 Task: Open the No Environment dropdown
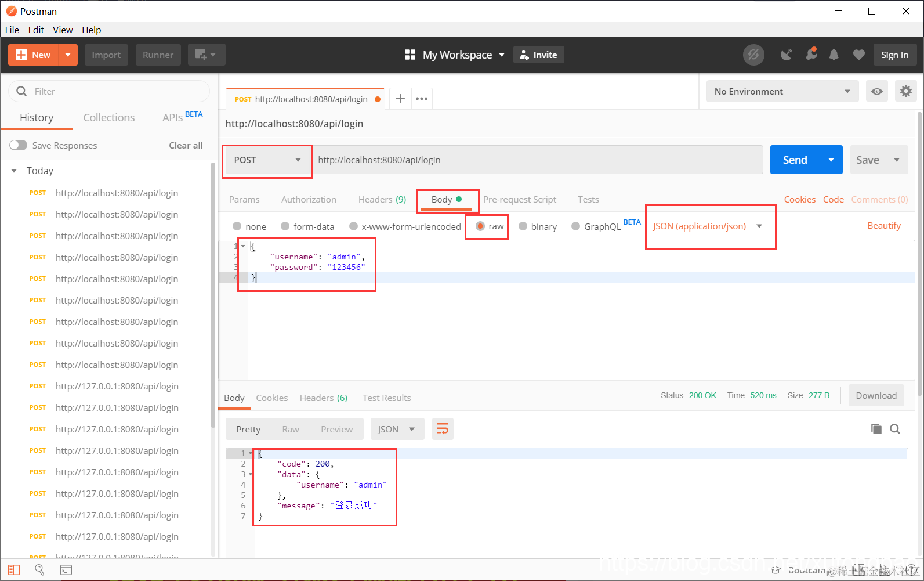click(782, 91)
